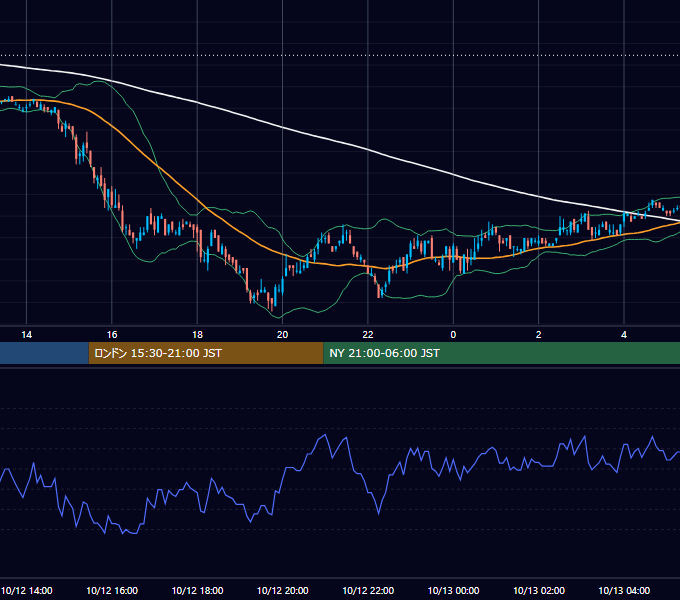Viewport: 680px width, 600px height.
Task: Click the 10/12 22:00 date label
Action: point(368,590)
